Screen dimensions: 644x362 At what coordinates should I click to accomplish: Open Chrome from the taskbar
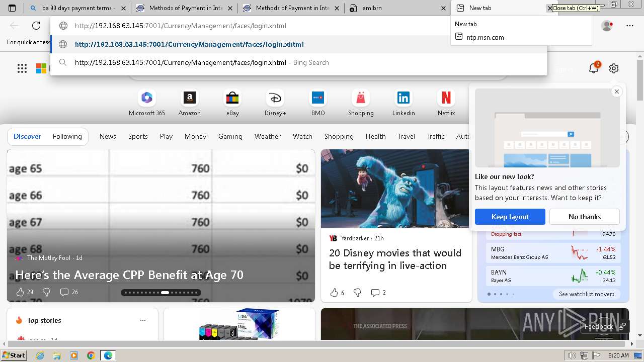[x=91, y=355]
